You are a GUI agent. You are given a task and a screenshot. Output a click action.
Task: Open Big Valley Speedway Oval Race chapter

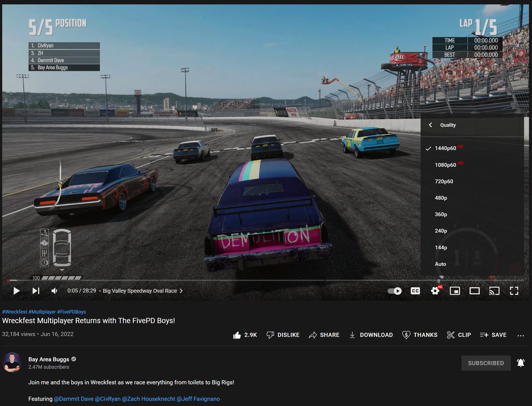(x=143, y=291)
